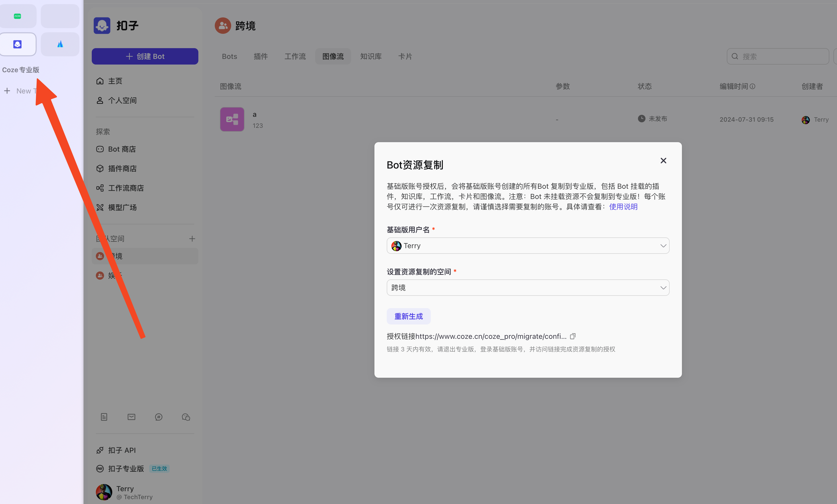Click the New Tab plus icon

(7, 91)
